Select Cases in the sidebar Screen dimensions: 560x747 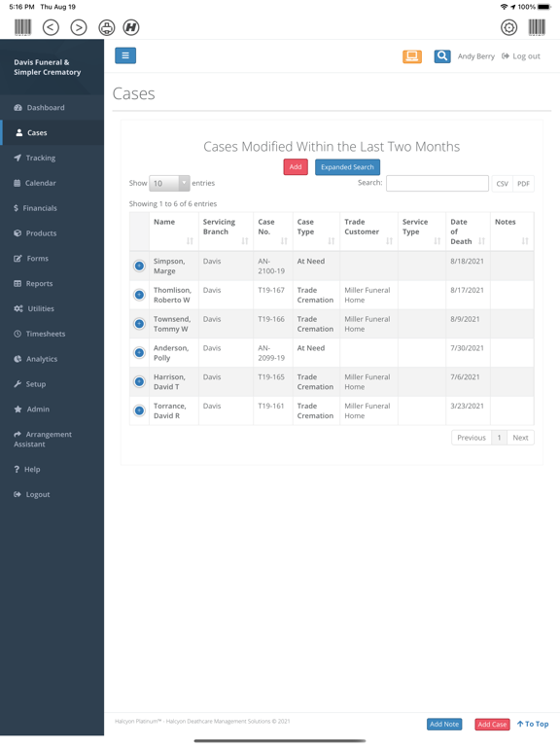(52, 133)
